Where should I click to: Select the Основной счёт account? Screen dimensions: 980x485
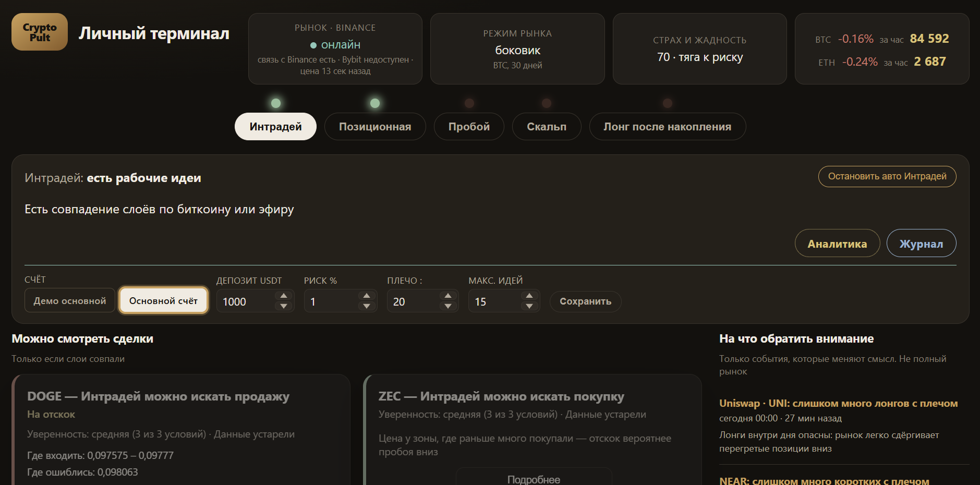tap(163, 300)
